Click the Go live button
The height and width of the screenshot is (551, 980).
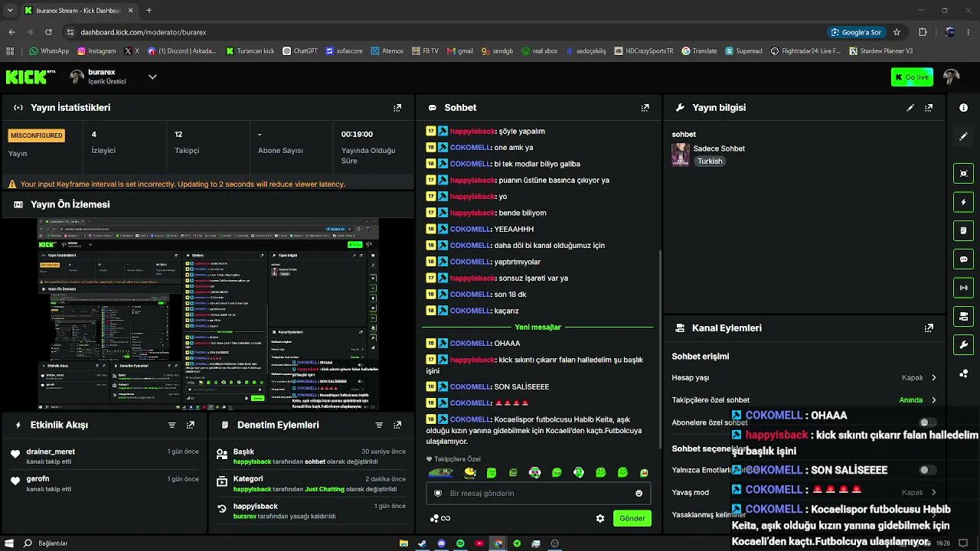click(x=912, y=77)
